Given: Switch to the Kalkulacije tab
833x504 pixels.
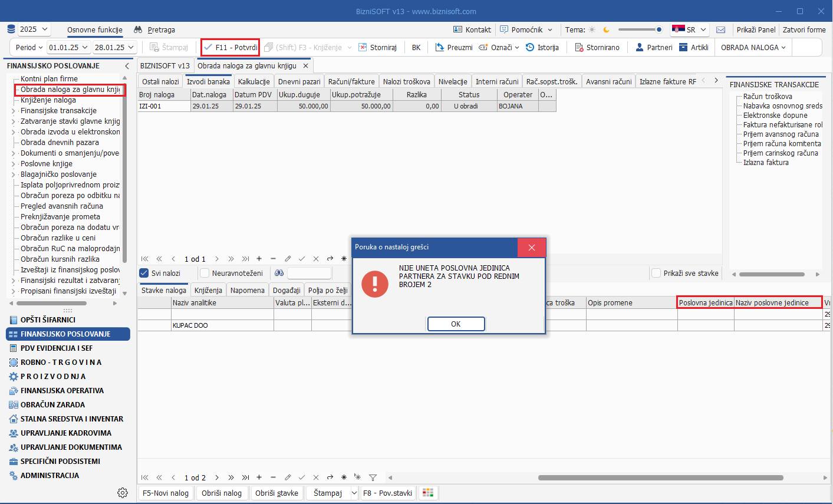Looking at the screenshot, I should point(253,81).
